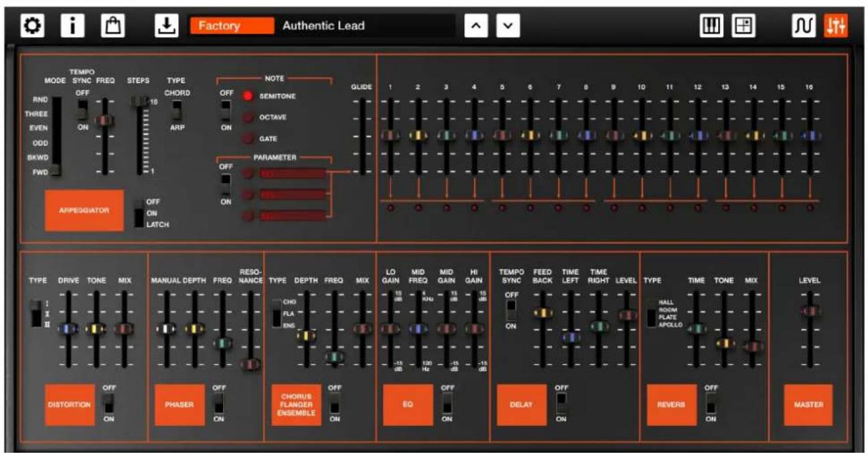Screen dimensions: 868x453
Task: Toggle the PARAMETER off/on switch
Action: coord(226,184)
